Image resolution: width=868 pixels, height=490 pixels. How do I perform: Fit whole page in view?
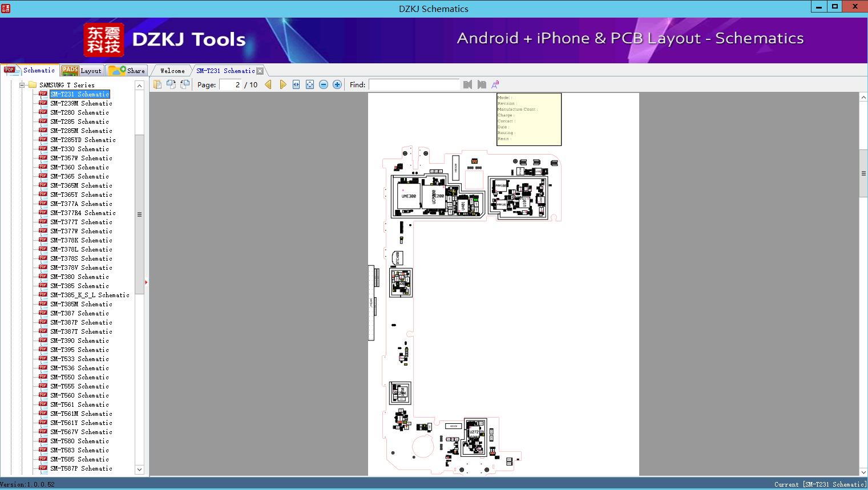[x=310, y=84]
